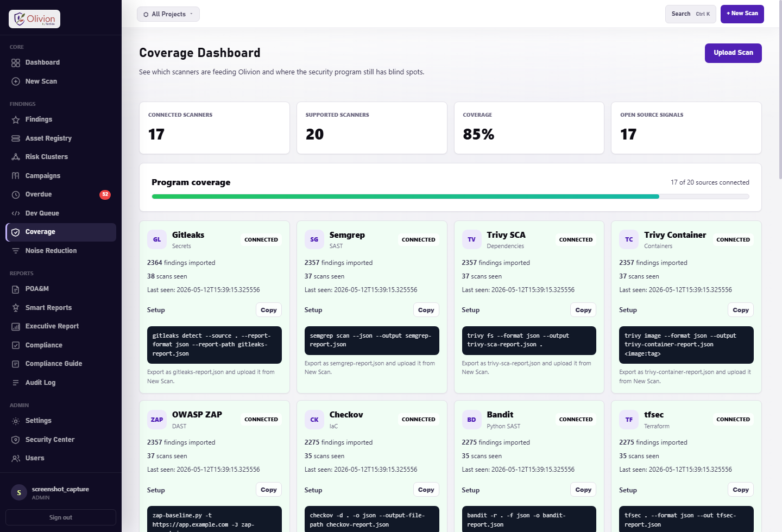Image resolution: width=782 pixels, height=532 pixels.
Task: Click the tfsec TF badge icon
Action: tap(629, 419)
